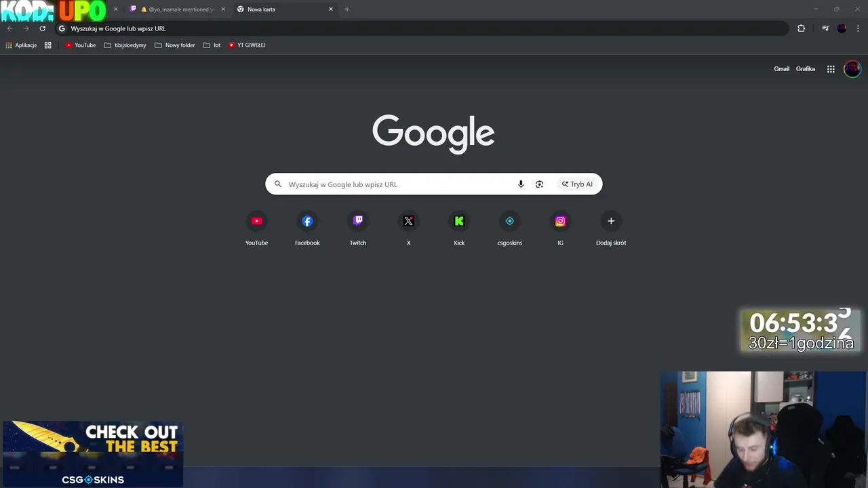Image resolution: width=868 pixels, height=488 pixels.
Task: Open the Facebook shortcut tile
Action: (307, 228)
